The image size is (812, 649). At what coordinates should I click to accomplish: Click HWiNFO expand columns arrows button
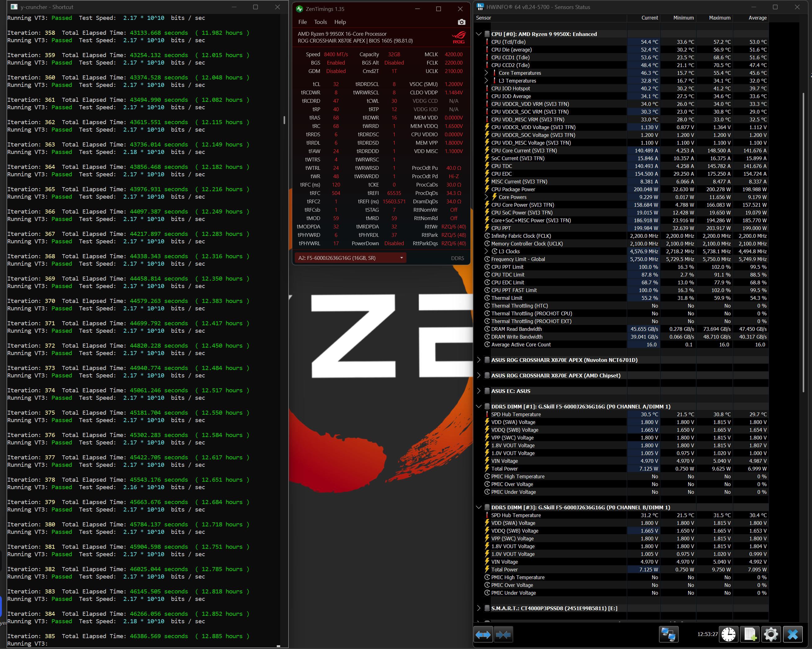[483, 635]
